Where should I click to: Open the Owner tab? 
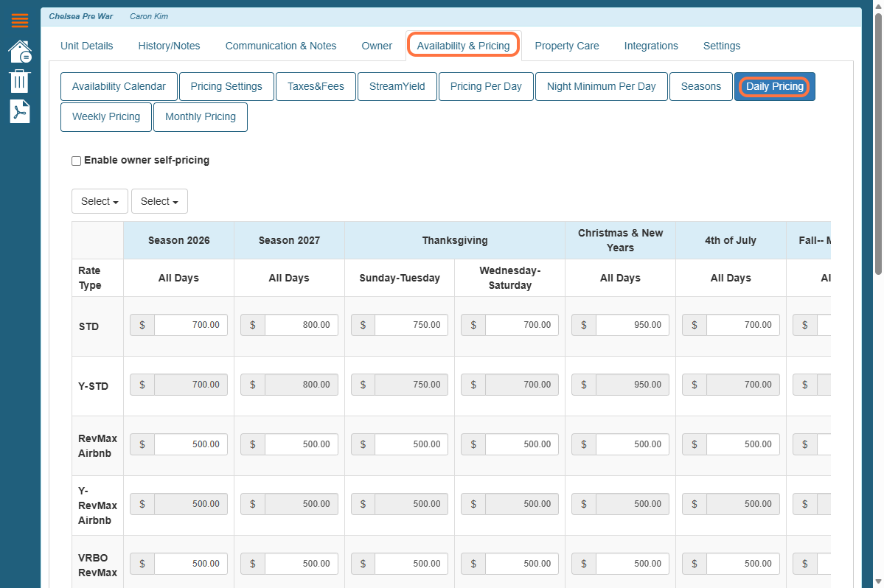377,46
